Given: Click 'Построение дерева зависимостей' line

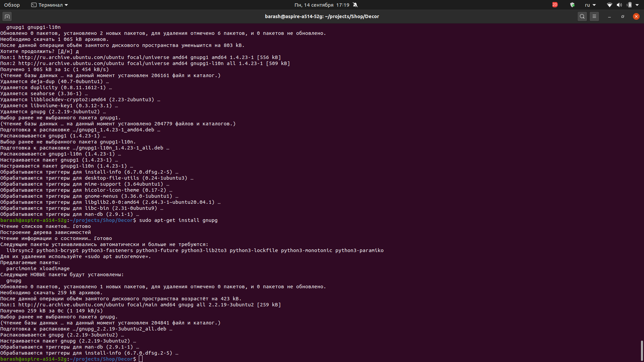Looking at the screenshot, I should [x=45, y=232].
